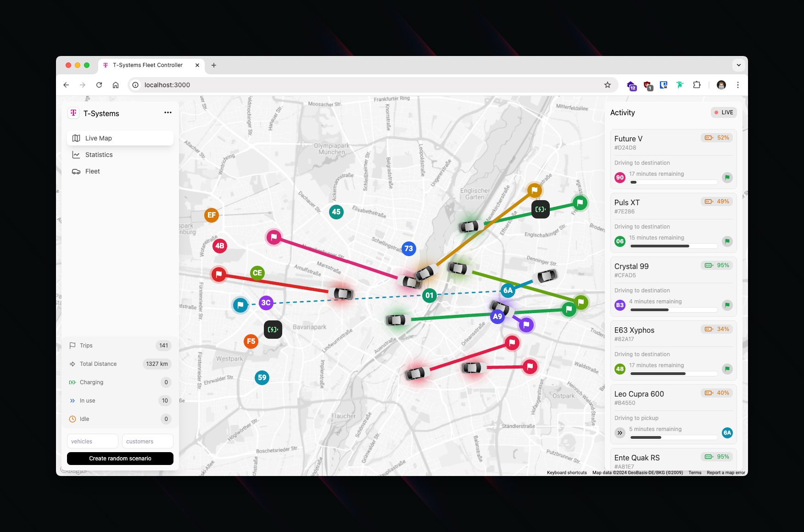Select the 4B customer marker
The width and height of the screenshot is (804, 532).
pos(220,246)
